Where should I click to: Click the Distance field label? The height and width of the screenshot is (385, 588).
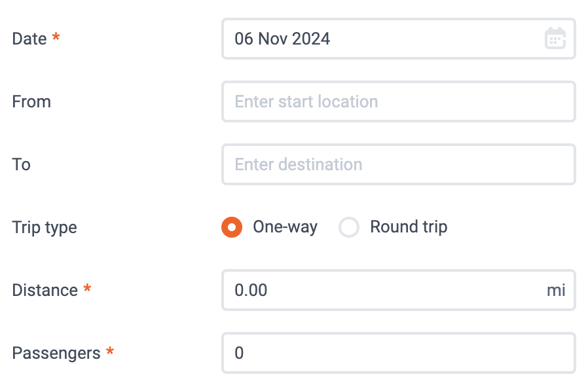45,291
